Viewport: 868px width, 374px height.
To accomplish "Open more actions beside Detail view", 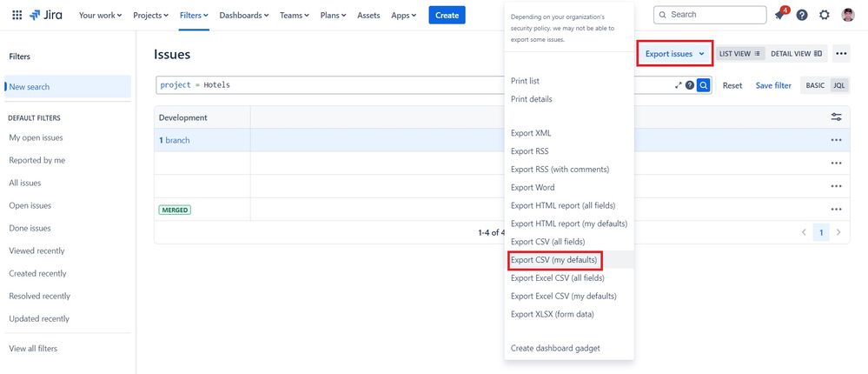I will tap(841, 54).
